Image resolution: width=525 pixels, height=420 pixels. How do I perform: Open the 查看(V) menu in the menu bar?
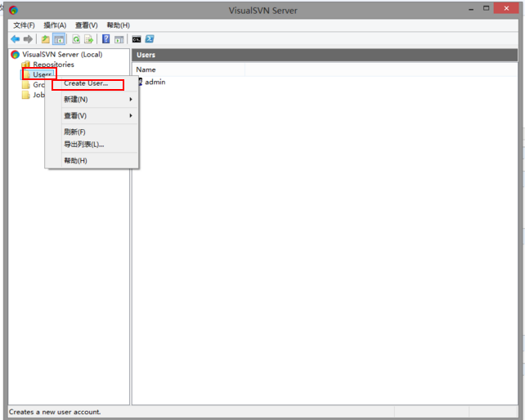[87, 25]
